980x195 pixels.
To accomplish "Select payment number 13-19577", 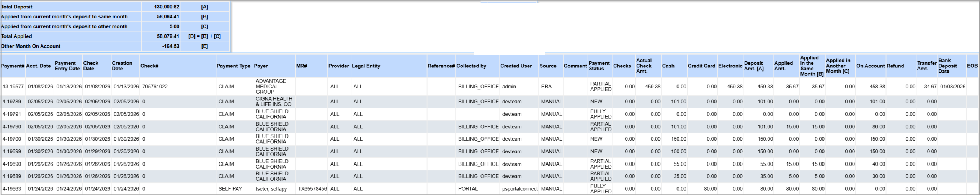I will pyautogui.click(x=13, y=87).
